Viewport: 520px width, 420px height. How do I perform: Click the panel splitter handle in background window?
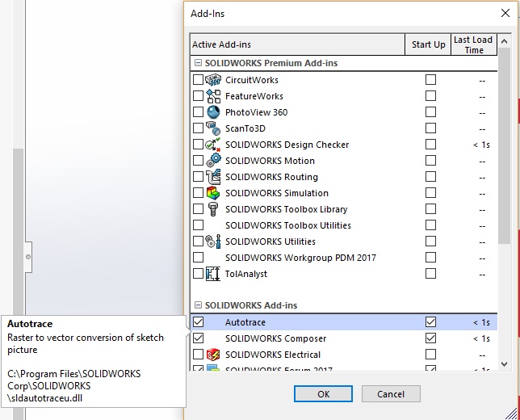[x=28, y=257]
